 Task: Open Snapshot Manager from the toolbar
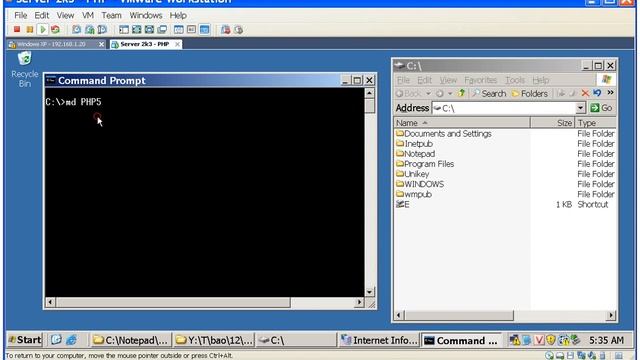102,29
